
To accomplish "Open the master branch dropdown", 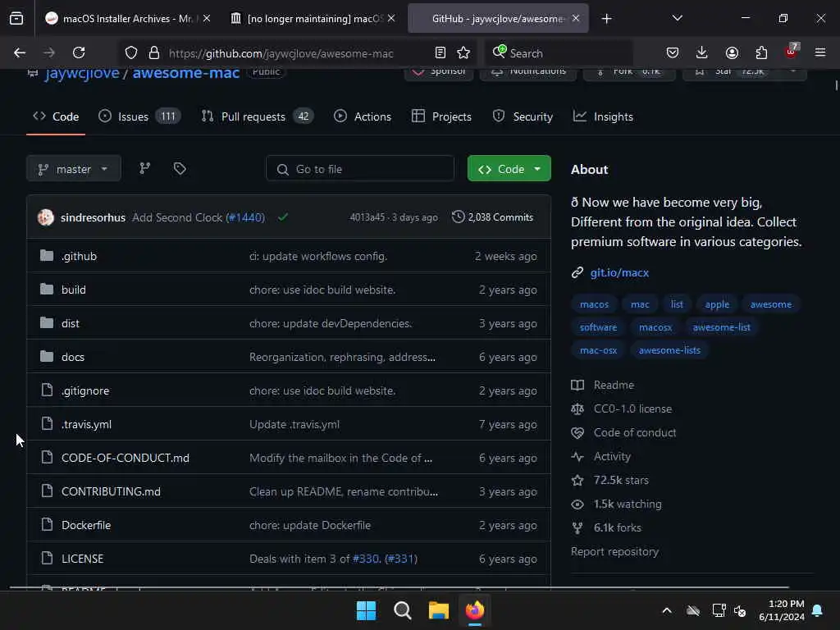I will (73, 169).
